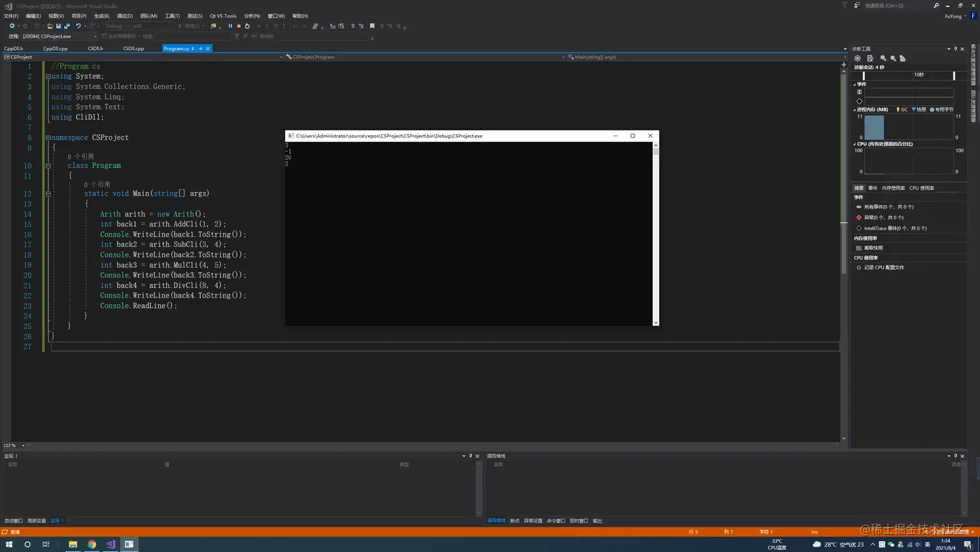Click the console window taskbar icon

(129, 544)
